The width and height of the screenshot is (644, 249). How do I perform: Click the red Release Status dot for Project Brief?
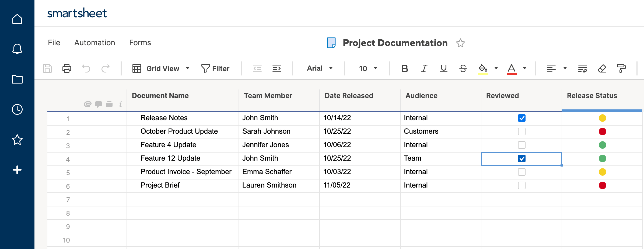point(602,185)
